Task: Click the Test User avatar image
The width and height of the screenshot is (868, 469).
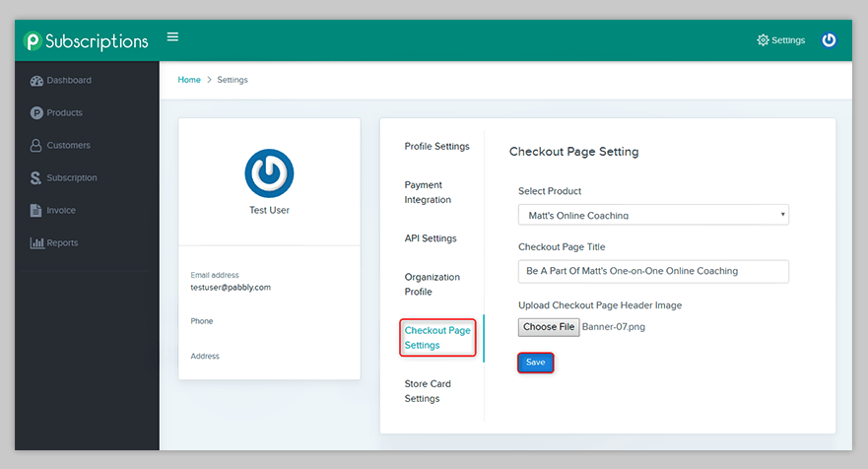Action: point(269,173)
